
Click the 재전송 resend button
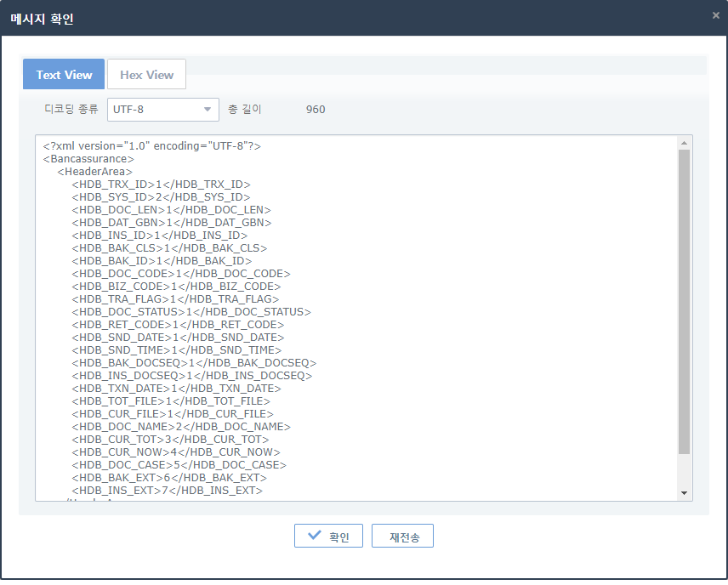tap(402, 536)
